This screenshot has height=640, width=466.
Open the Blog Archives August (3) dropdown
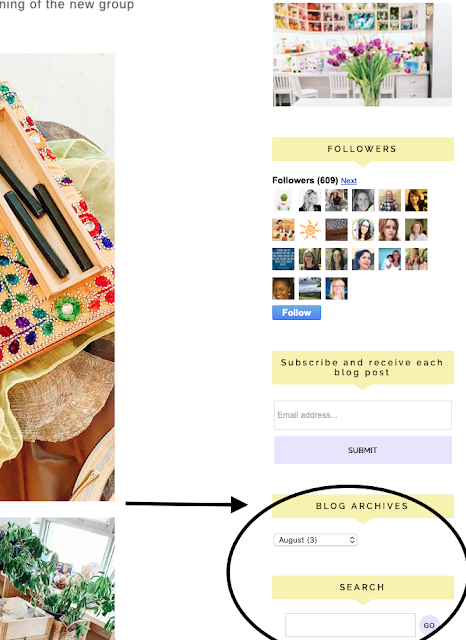[315, 540]
